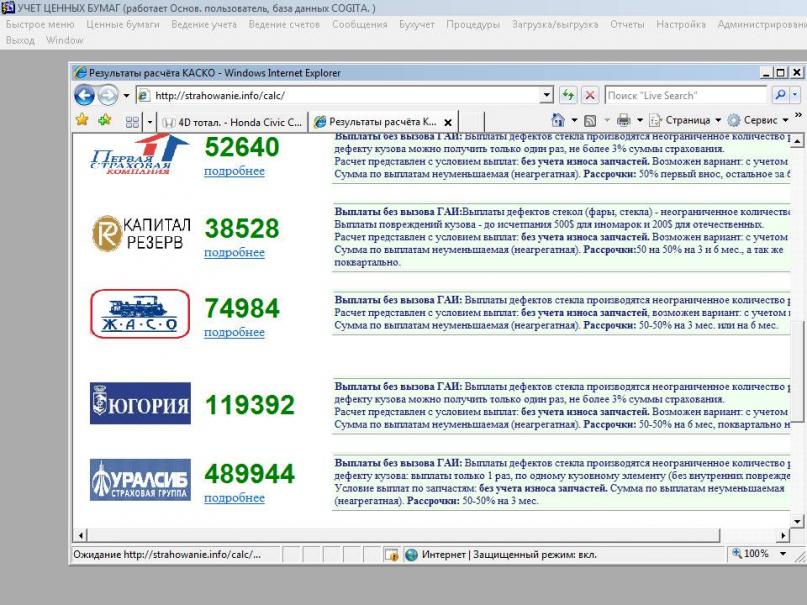
Task: Click the address bar with strahowanie.info/calc/
Action: click(338, 95)
